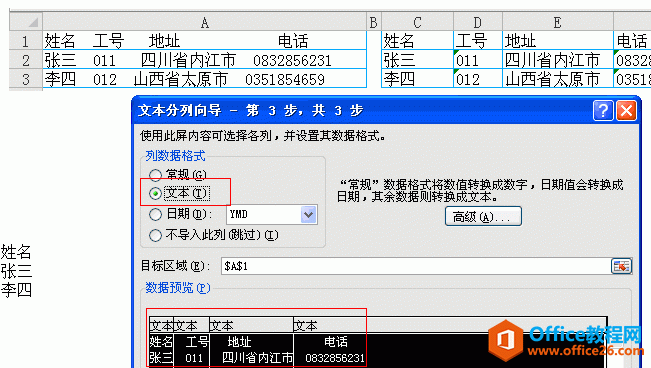Select the 日期(D) radio button

click(155, 214)
